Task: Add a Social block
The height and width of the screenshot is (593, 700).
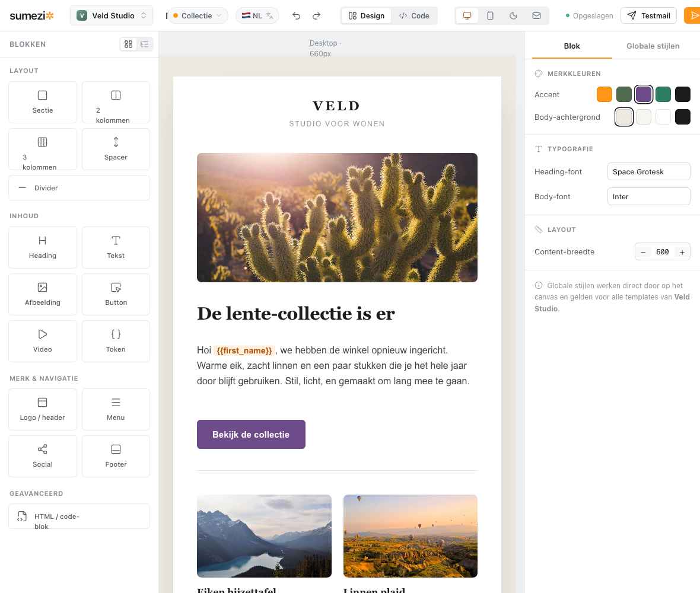Action: click(x=42, y=457)
